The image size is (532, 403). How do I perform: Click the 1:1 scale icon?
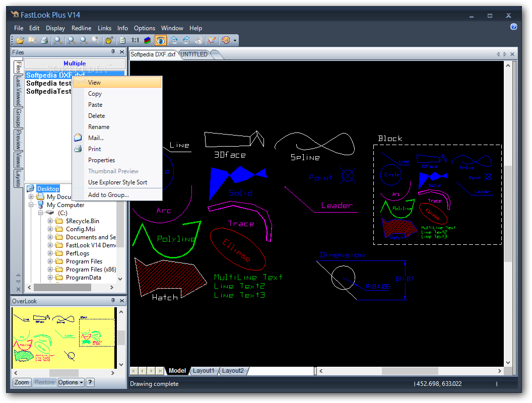click(135, 40)
